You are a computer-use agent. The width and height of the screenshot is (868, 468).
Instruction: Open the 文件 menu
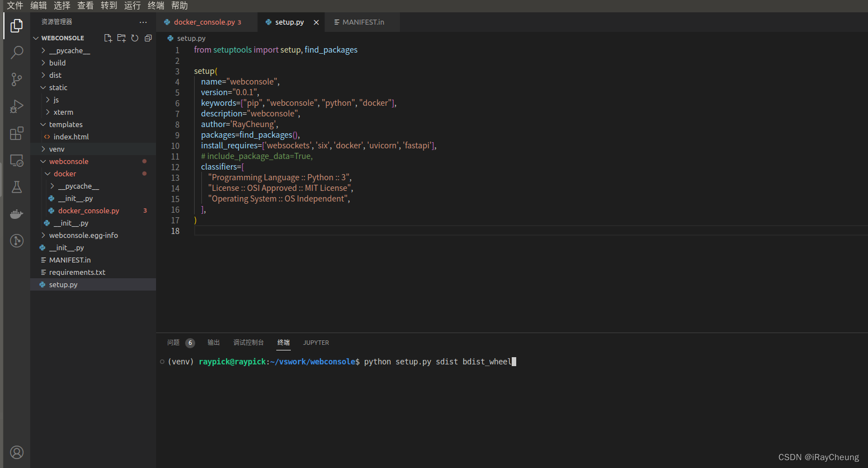coord(15,6)
